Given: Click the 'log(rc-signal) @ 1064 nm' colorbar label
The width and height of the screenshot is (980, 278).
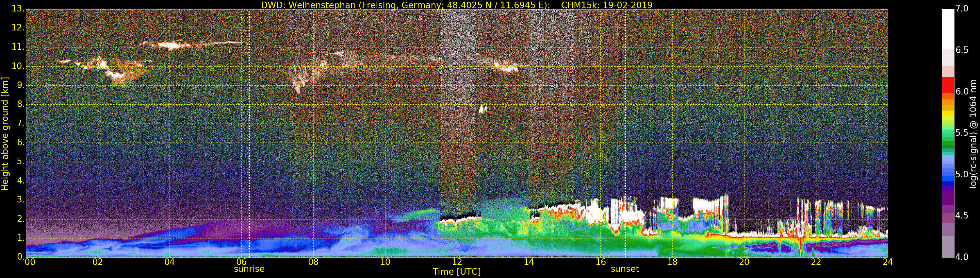Looking at the screenshot, I should point(973,134).
